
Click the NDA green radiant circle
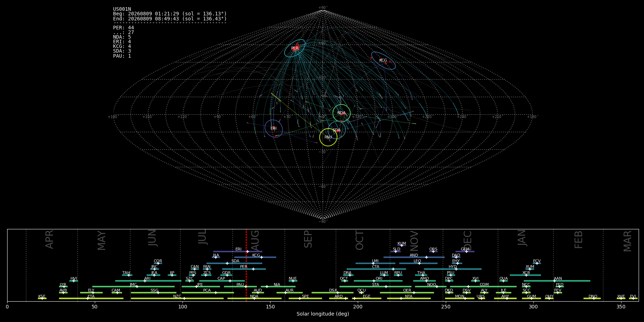click(341, 113)
